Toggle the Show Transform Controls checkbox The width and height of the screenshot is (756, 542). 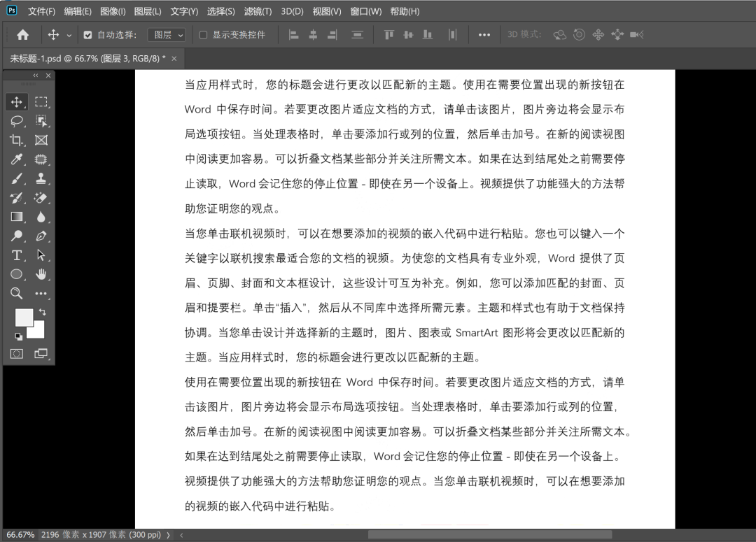(202, 34)
